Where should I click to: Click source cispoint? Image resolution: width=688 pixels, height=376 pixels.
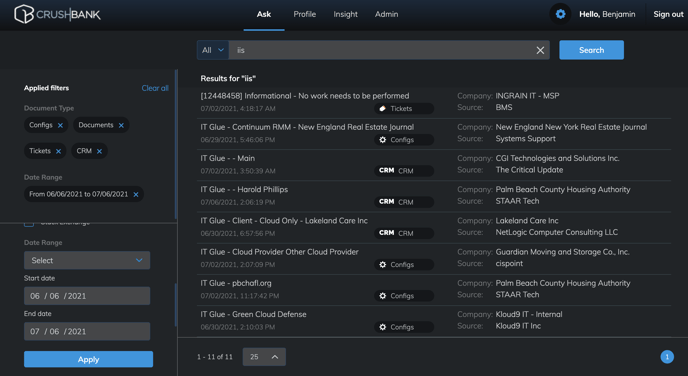click(x=509, y=264)
